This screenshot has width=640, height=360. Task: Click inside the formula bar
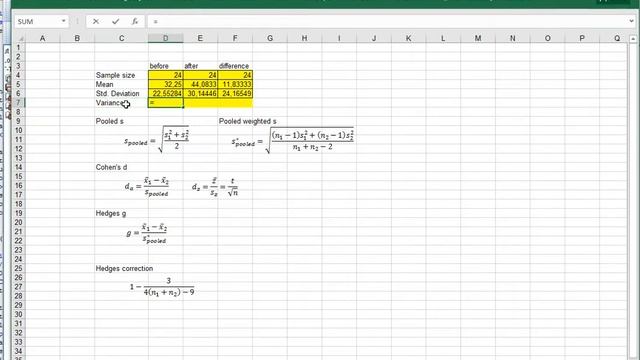coord(388,21)
